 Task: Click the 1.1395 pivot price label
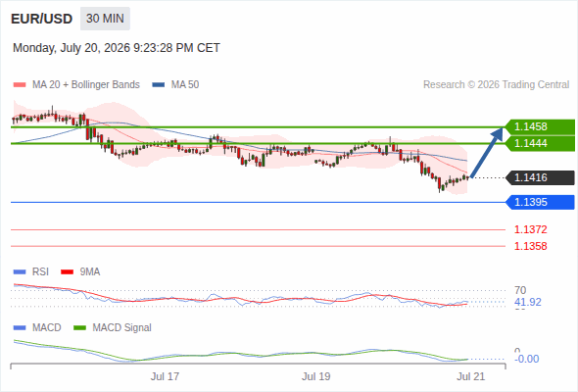[x=540, y=202]
